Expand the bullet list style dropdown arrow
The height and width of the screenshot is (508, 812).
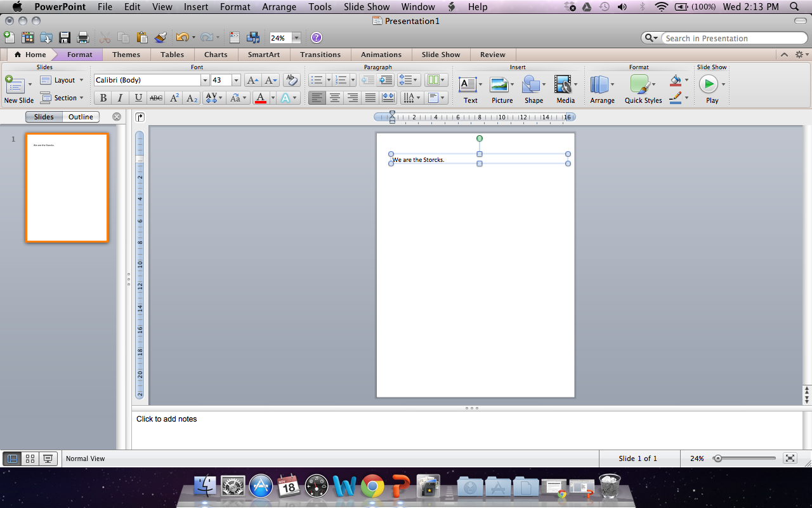click(x=329, y=80)
